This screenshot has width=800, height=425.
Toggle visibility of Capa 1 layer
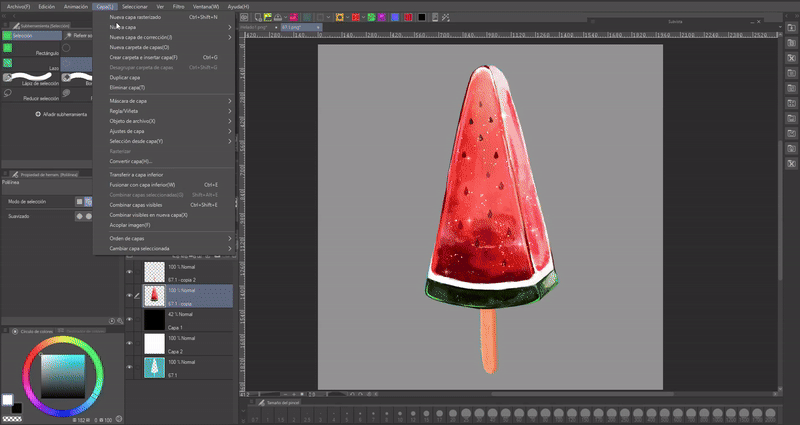130,320
